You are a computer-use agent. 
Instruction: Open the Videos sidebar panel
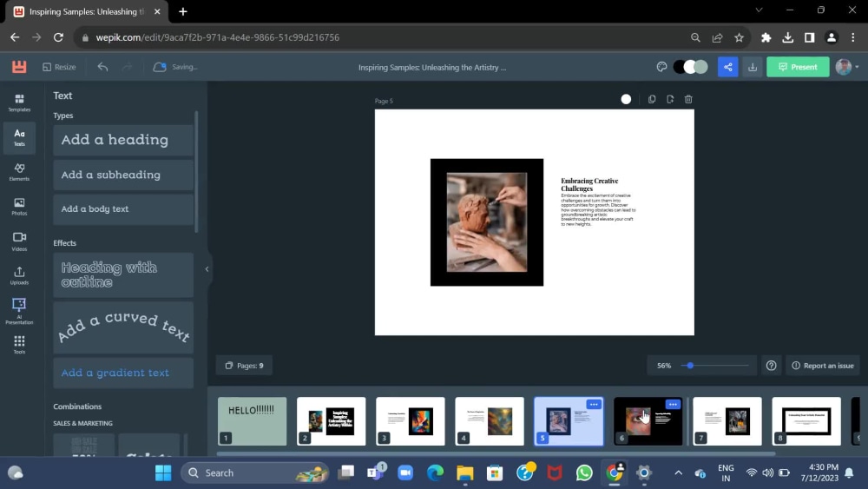click(19, 241)
